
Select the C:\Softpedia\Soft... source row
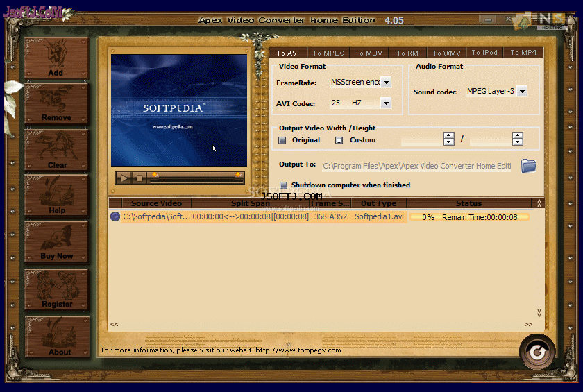(156, 216)
